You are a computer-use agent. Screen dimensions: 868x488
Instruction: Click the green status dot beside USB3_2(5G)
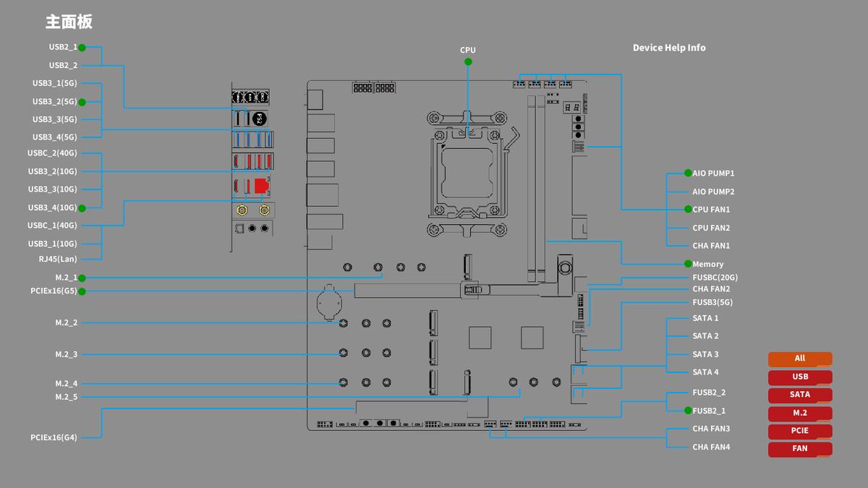82,102
